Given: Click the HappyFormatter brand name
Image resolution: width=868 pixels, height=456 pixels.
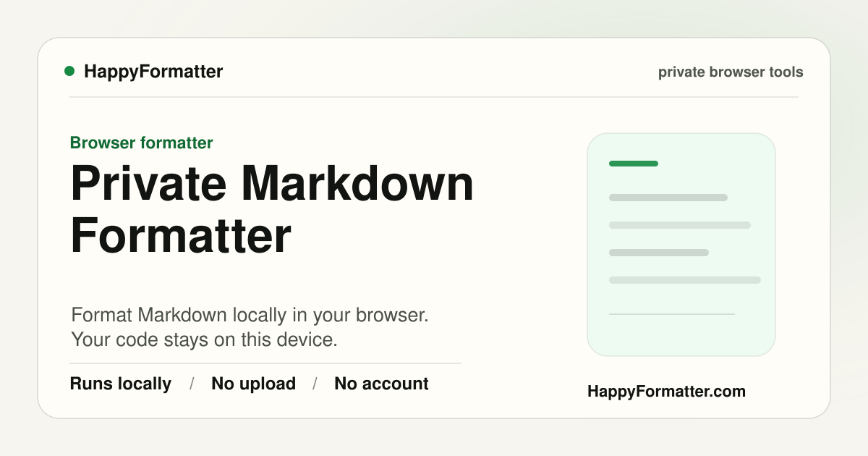Looking at the screenshot, I should (x=153, y=72).
